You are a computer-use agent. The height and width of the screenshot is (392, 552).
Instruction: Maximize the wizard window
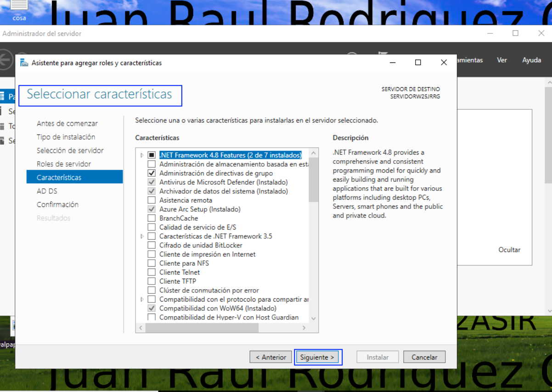pos(418,63)
